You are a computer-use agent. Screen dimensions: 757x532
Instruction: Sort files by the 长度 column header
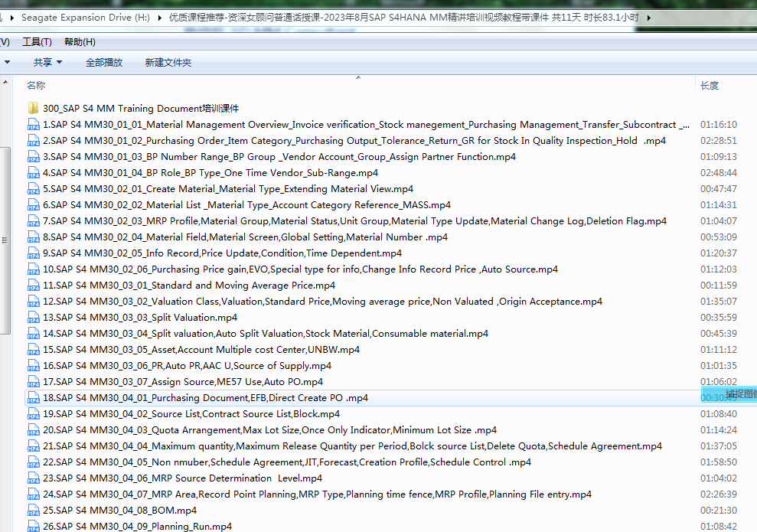[x=710, y=86]
